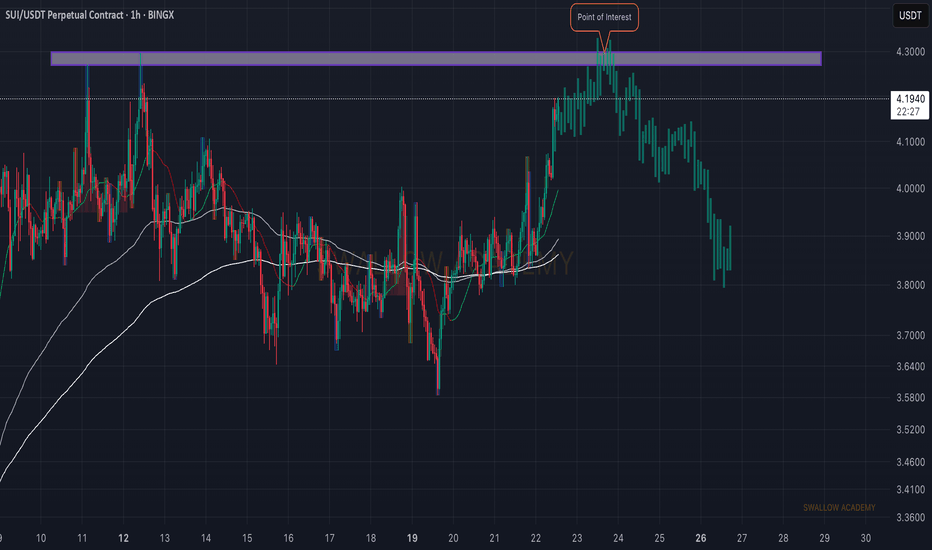This screenshot has height=550, width=932.
Task: Click the USDT currency button
Action: point(909,15)
